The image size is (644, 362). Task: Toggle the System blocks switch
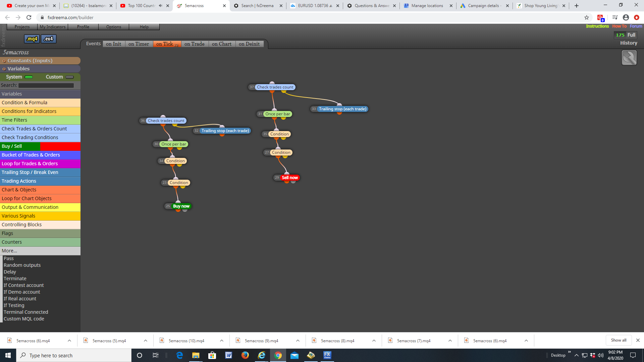point(29,77)
